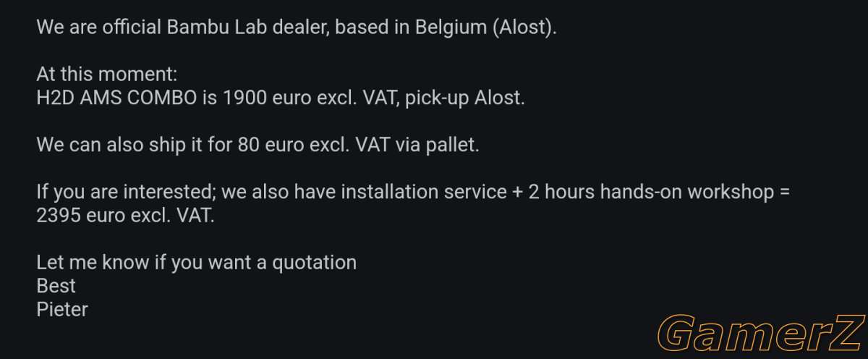Click the 'We are official Bambu Lab dealer' line
The height and width of the screenshot is (359, 868).
(297, 28)
